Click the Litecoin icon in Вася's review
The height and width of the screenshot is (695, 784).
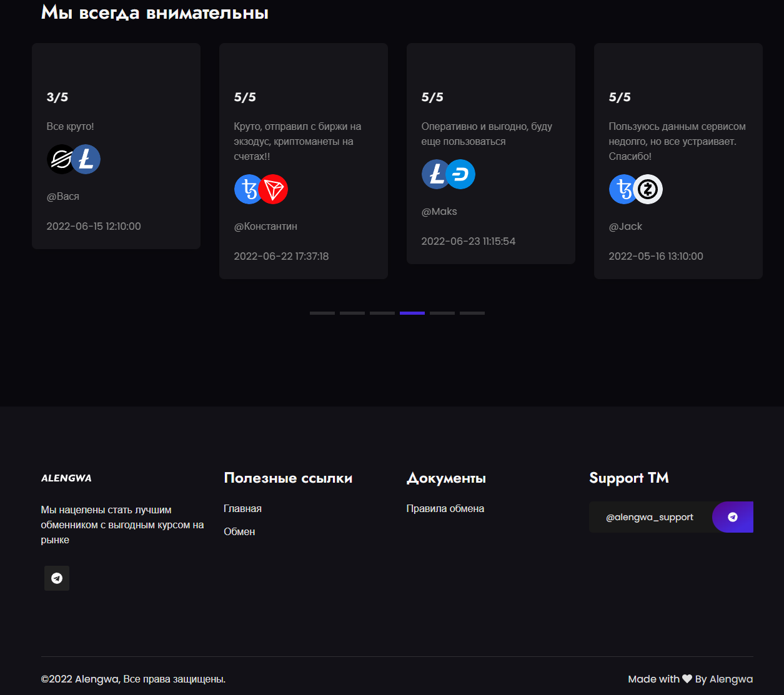point(86,159)
